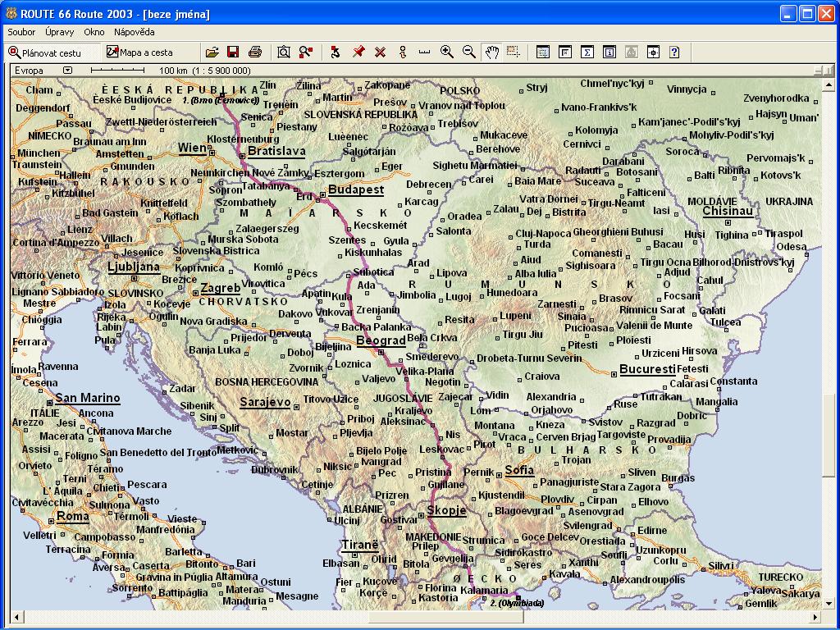
Task: Click the Constanta city label
Action: 733,381
